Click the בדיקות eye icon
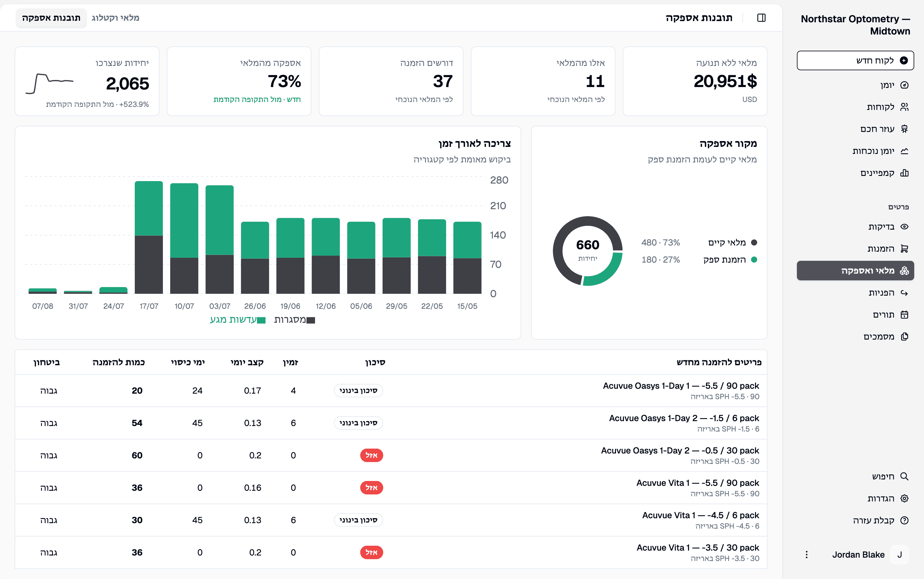 click(904, 227)
